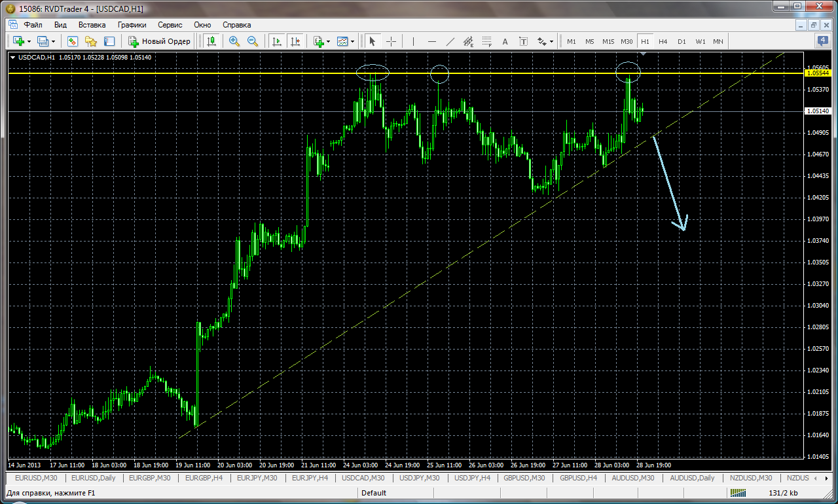Select the D1 timeframe button
This screenshot has width=838, height=504.
click(x=682, y=41)
